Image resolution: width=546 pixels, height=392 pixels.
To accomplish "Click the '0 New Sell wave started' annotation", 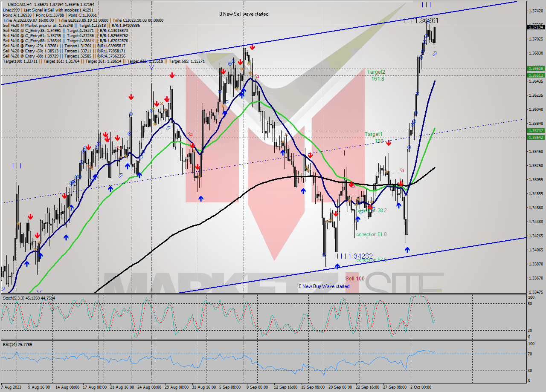I will [244, 14].
